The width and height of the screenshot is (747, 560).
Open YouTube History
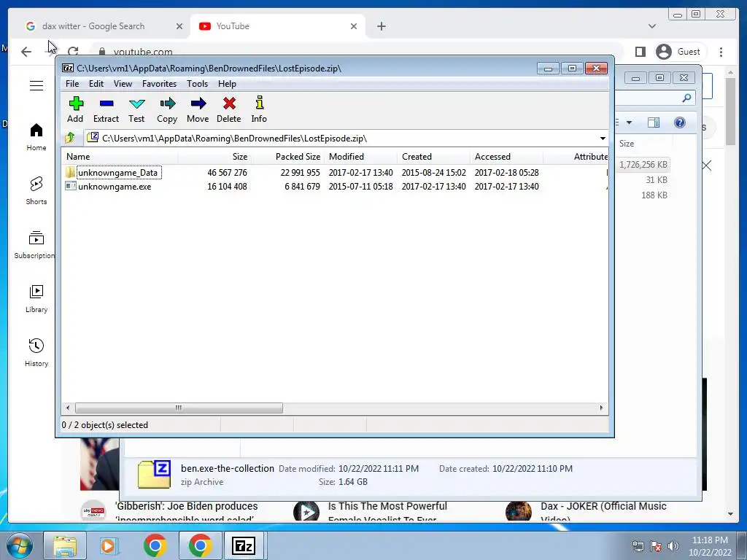(x=36, y=352)
